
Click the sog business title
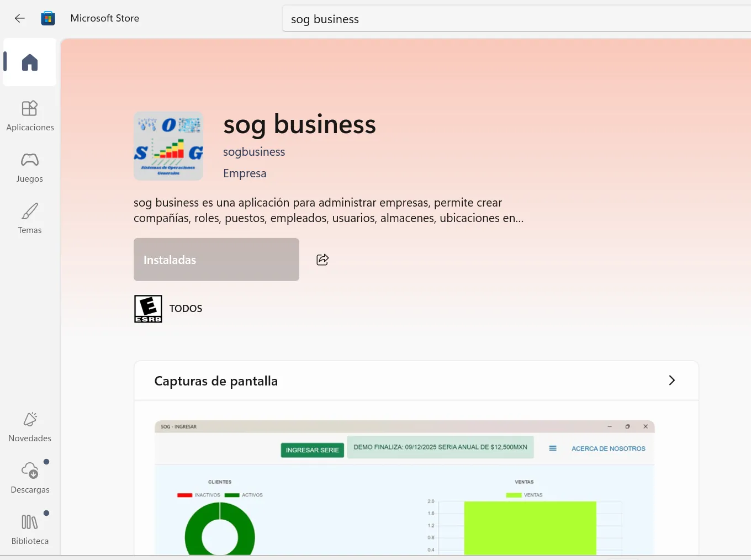coord(299,125)
